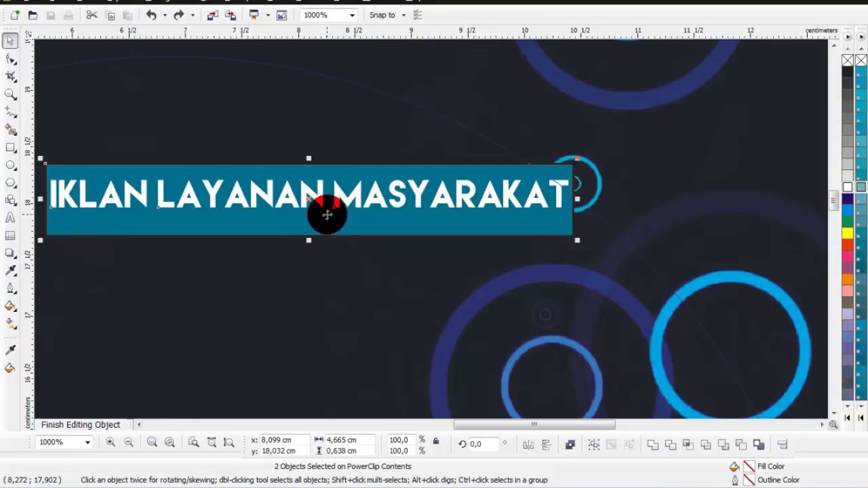Image resolution: width=868 pixels, height=488 pixels.
Task: Trim the selected objects
Action: click(670, 445)
